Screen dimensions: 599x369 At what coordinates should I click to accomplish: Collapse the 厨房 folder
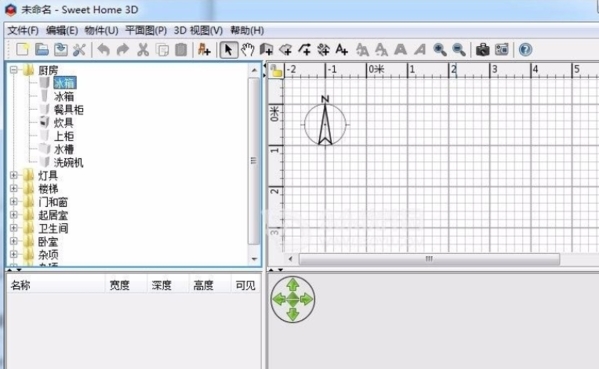pyautogui.click(x=14, y=70)
